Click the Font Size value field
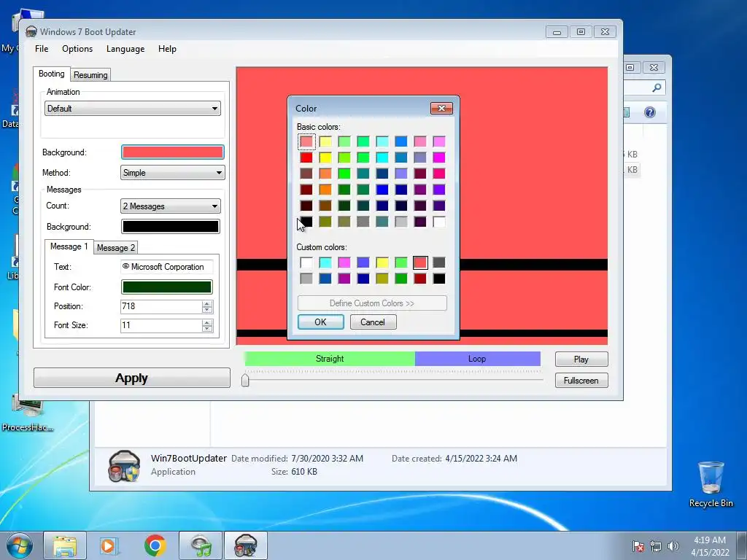747x560 pixels. tap(161, 325)
